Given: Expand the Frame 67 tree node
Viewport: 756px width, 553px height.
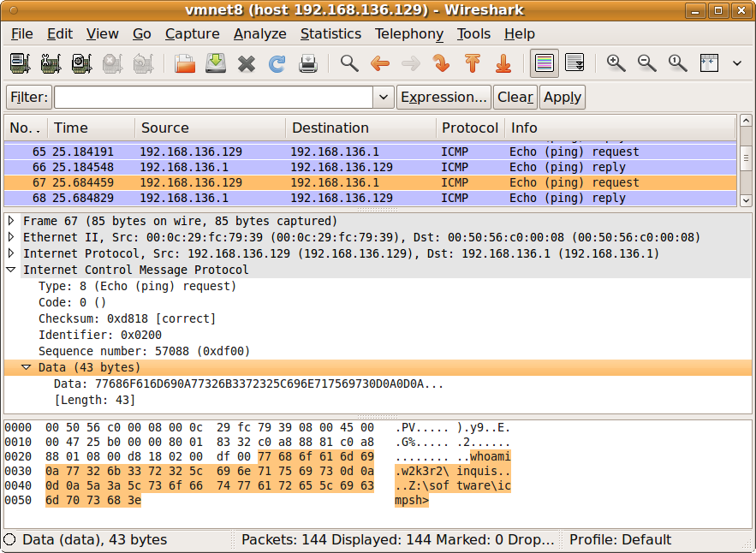Looking at the screenshot, I should 11,221.
